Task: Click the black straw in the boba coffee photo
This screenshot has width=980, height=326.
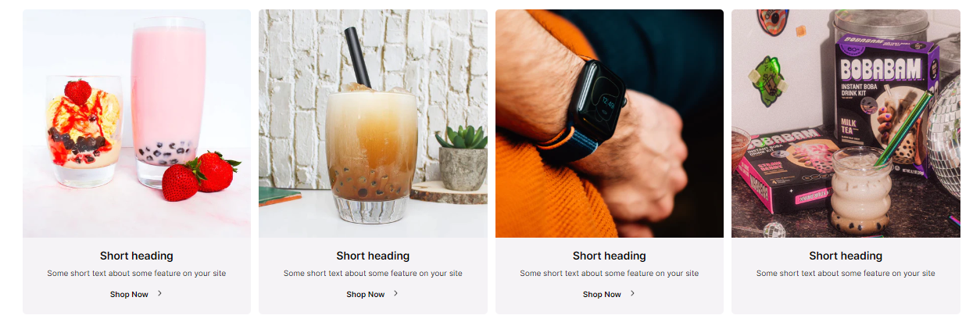Action: 357,57
